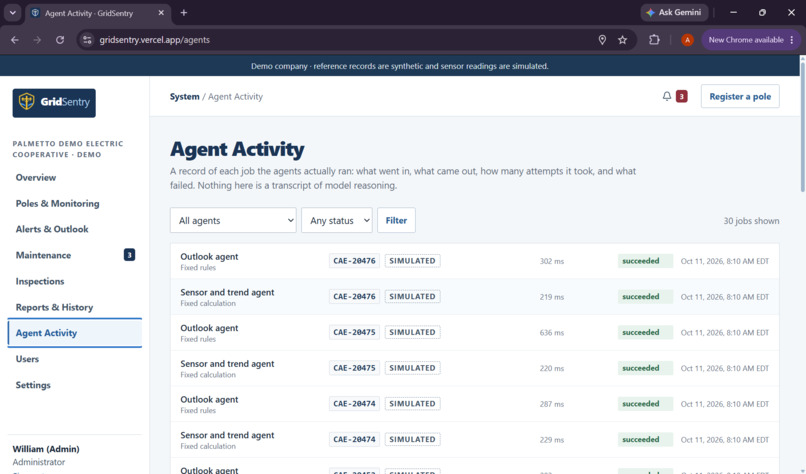Open Outlook agent job at 302 ms
This screenshot has height=474, width=806.
click(474, 261)
